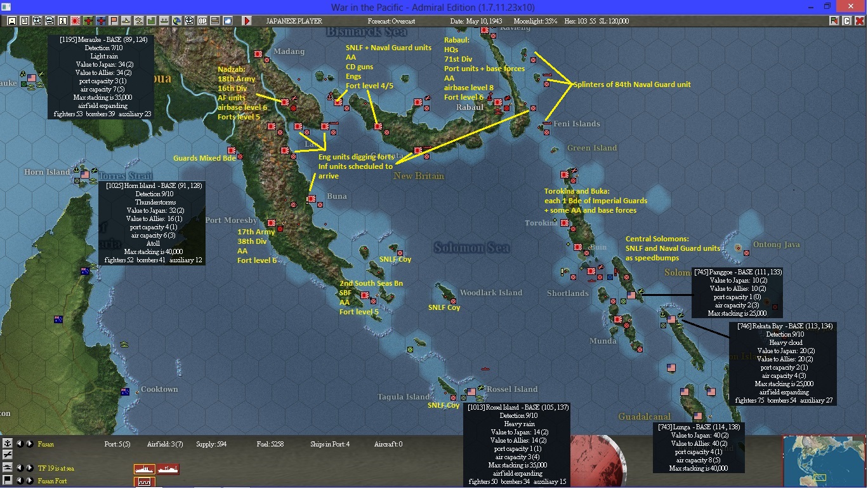Image resolution: width=868 pixels, height=489 pixels.
Task: Click the naval ship silhouette toolbar icon
Action: pyautogui.click(x=126, y=20)
